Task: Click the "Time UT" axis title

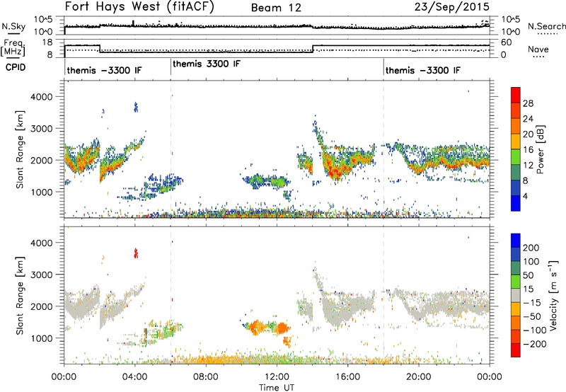Action: coord(277,388)
